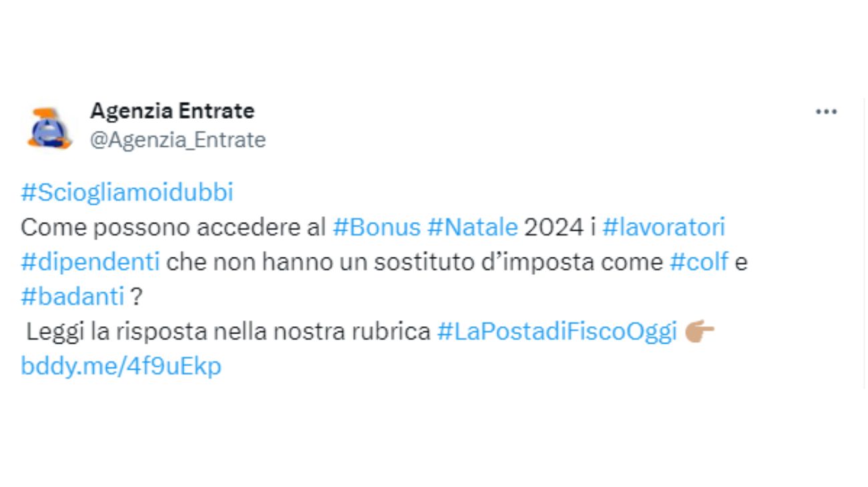Click the @Agenzia_Entrate handle
868x487 pixels.
pos(177,140)
